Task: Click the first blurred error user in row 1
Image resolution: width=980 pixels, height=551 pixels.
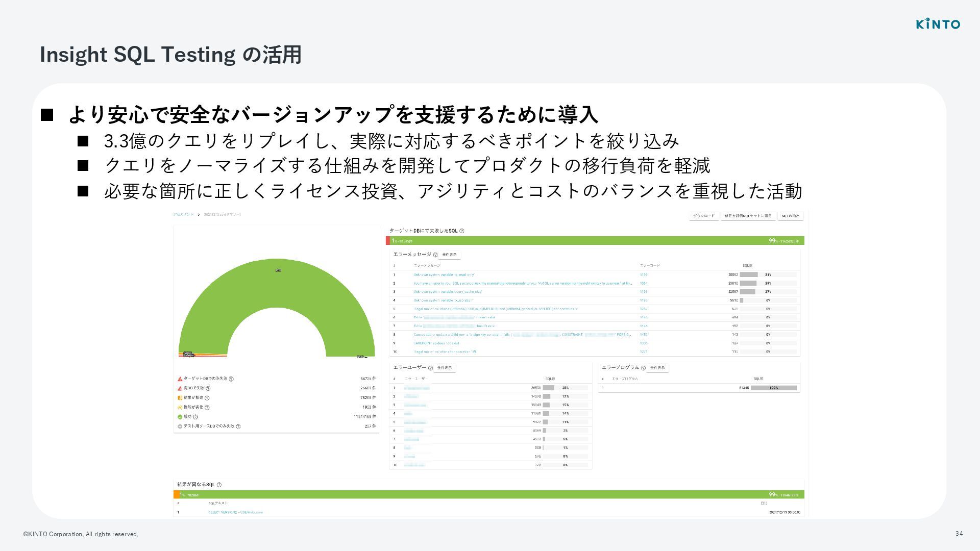Action: pos(417,388)
